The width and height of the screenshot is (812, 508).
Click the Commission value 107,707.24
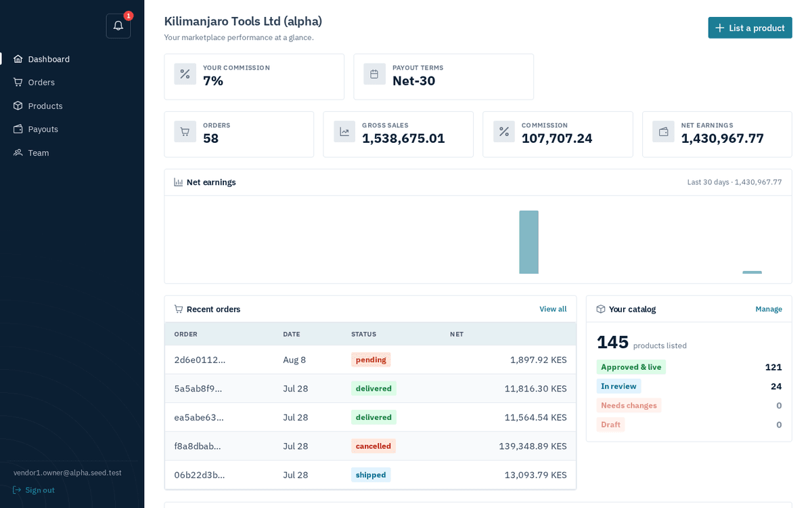pyautogui.click(x=557, y=138)
